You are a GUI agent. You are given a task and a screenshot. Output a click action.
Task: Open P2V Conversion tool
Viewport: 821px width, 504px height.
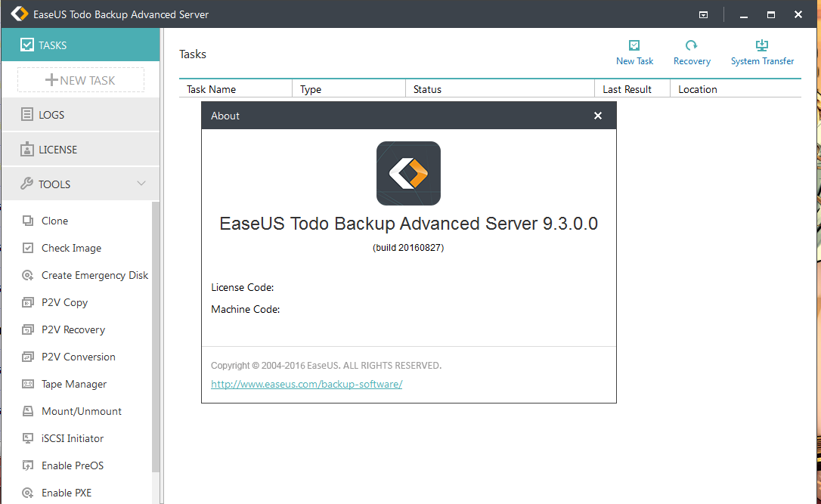click(x=79, y=357)
